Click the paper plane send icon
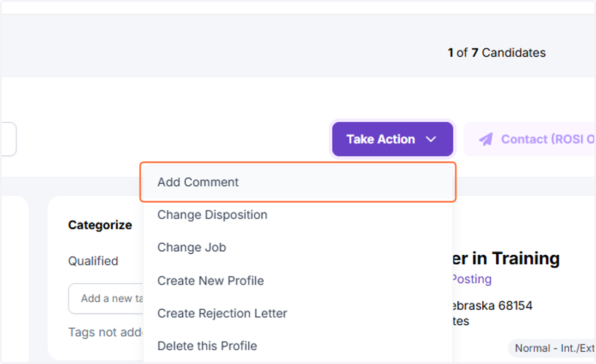The width and height of the screenshot is (596, 364). coord(486,139)
